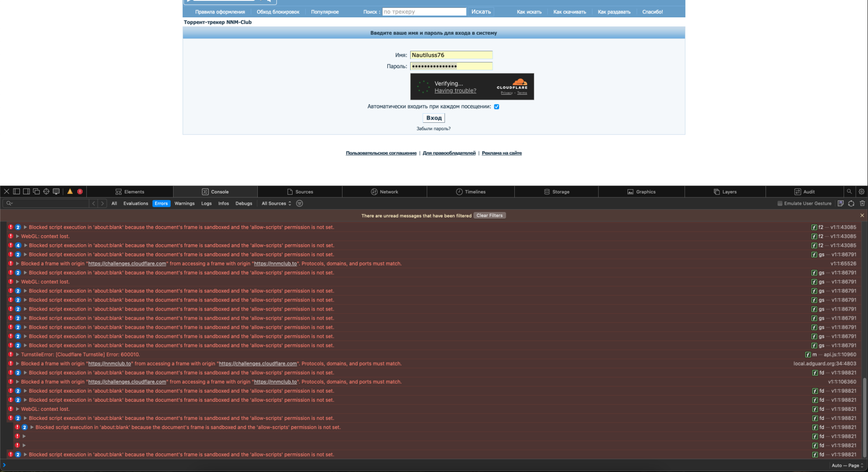Screen dimensions: 868x472
Task: Expand the TurnstileError message
Action: 17,354
